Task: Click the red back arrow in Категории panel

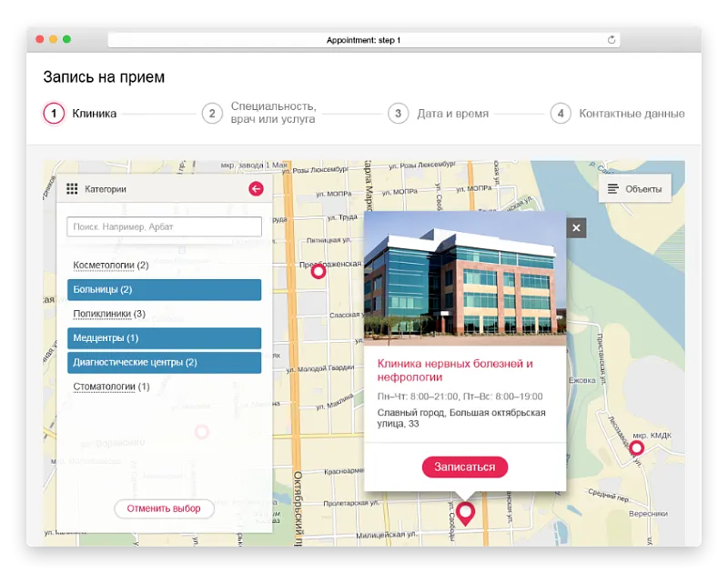Action: (256, 189)
